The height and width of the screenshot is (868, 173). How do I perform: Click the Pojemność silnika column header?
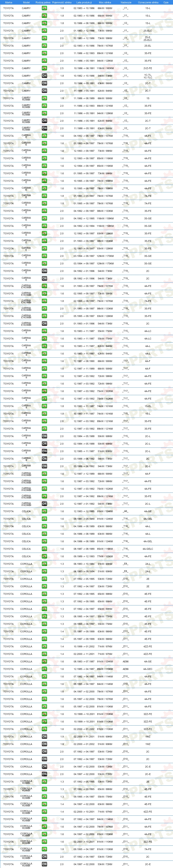pos(62,2)
